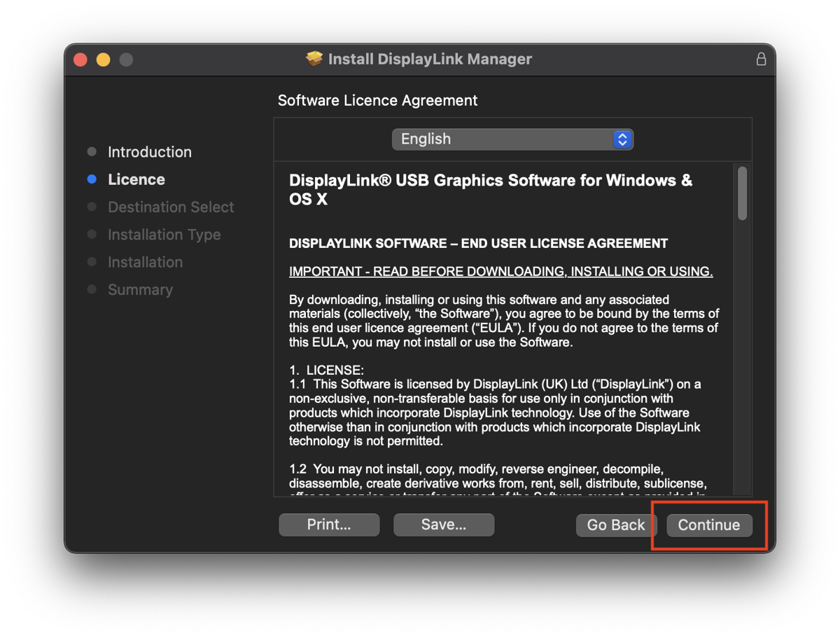Screen dimensions: 840x638
Task: Click the Summary step in the sidebar
Action: pyautogui.click(x=140, y=290)
